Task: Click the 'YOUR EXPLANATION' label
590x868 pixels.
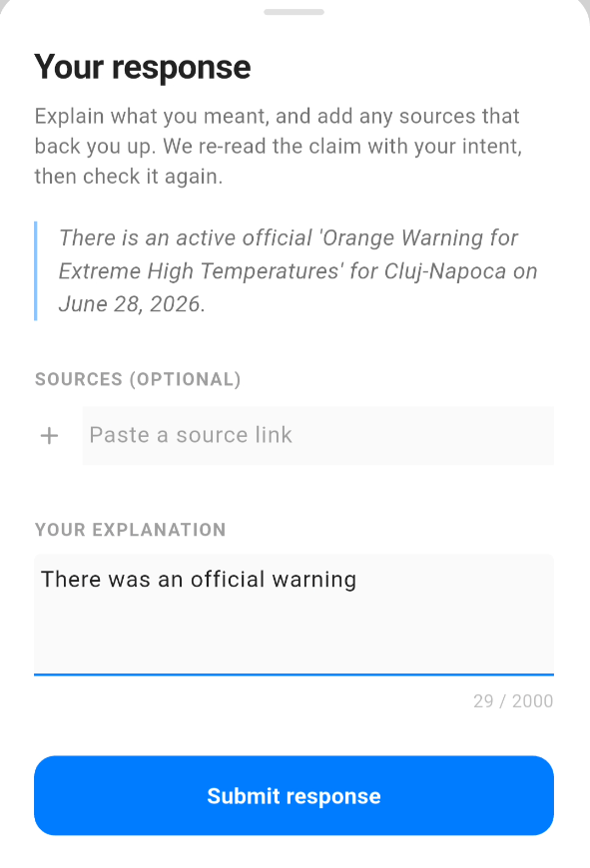Action: pyautogui.click(x=130, y=530)
